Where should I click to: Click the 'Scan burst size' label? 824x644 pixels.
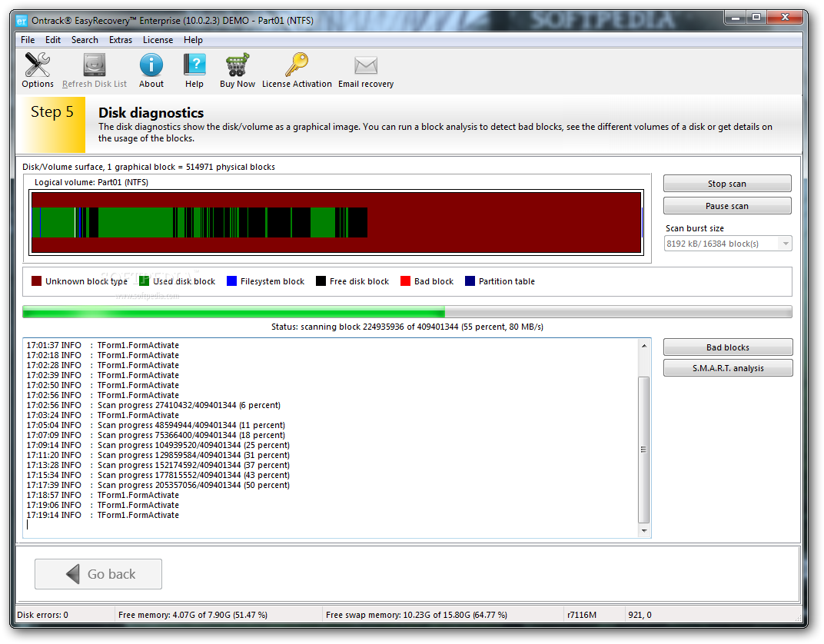(695, 228)
